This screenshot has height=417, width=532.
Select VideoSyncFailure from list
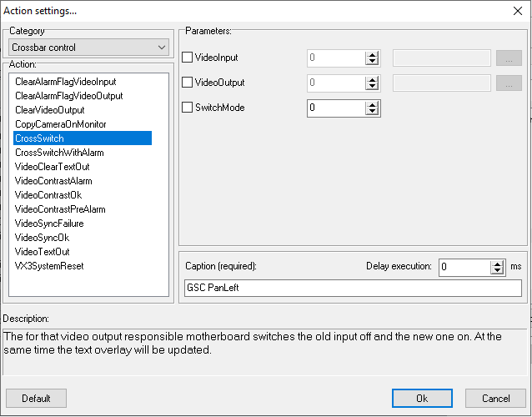point(49,224)
